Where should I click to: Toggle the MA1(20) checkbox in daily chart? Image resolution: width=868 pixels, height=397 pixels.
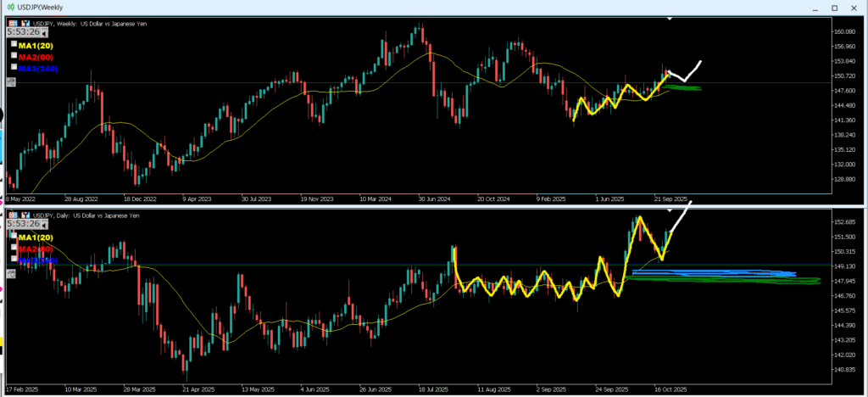click(14, 236)
